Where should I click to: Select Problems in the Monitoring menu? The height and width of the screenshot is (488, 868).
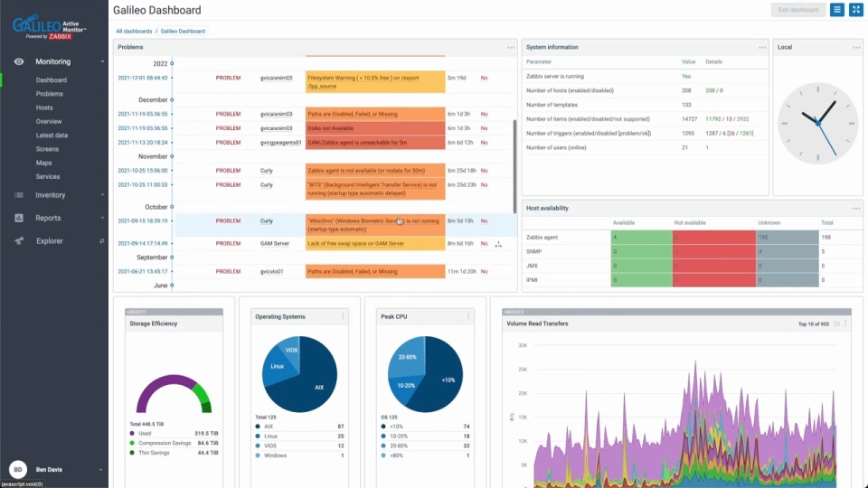[49, 94]
